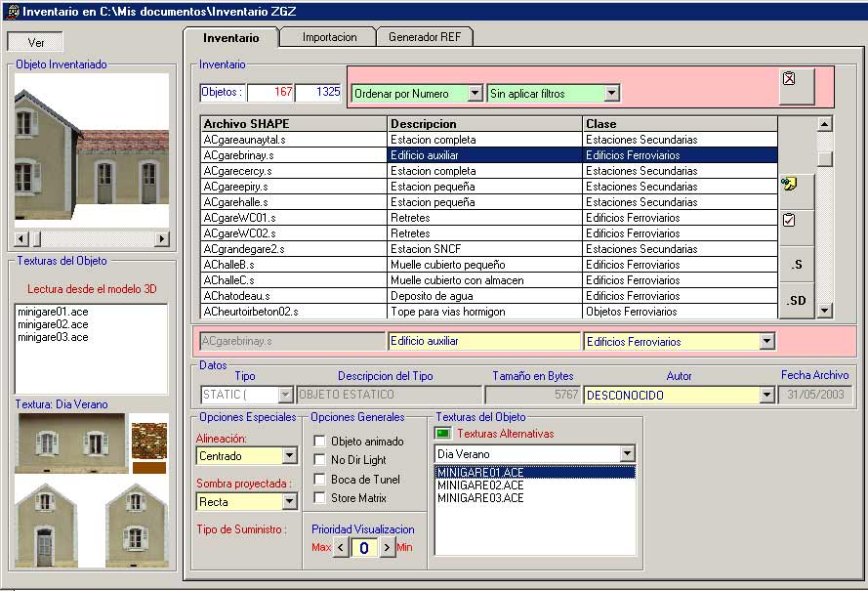Click the green Texturas Alternativas indicator icon
868x591 pixels.
[x=443, y=433]
